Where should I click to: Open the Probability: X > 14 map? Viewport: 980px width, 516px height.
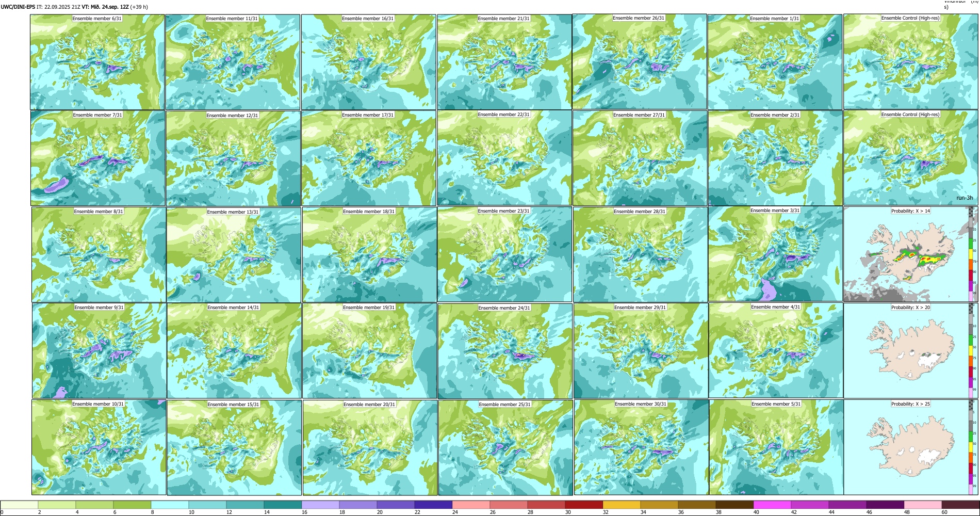point(911,254)
